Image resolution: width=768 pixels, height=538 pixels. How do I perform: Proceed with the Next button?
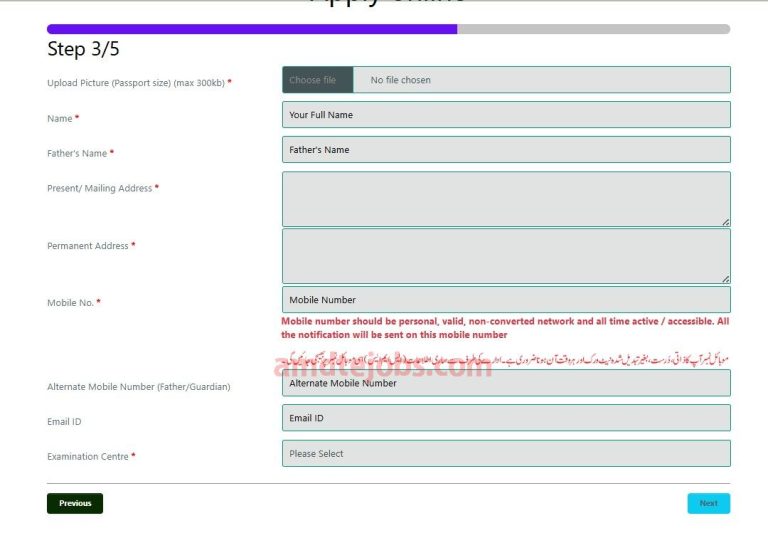[708, 503]
